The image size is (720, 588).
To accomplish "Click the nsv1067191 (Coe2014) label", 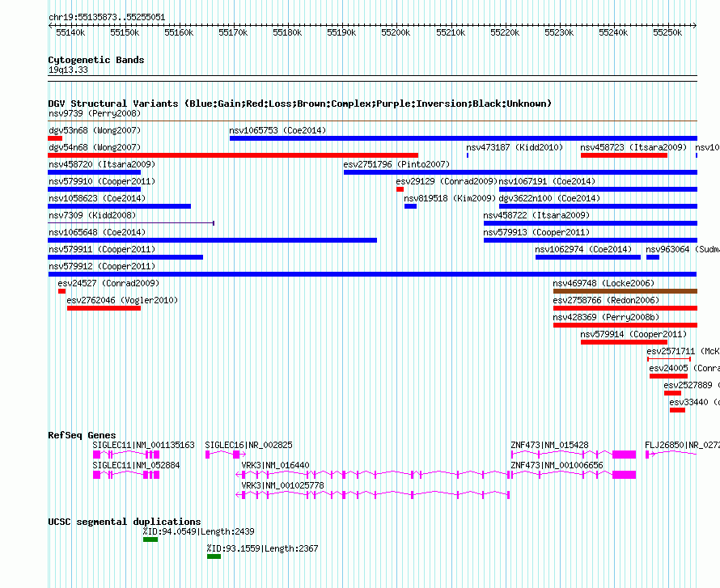I will [548, 181].
